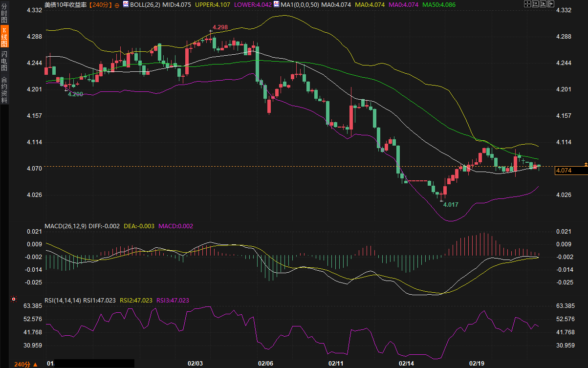The image size is (588, 368).
Task: Click the fourth chart-tool icon with right arrow
Action: click(x=551, y=4)
